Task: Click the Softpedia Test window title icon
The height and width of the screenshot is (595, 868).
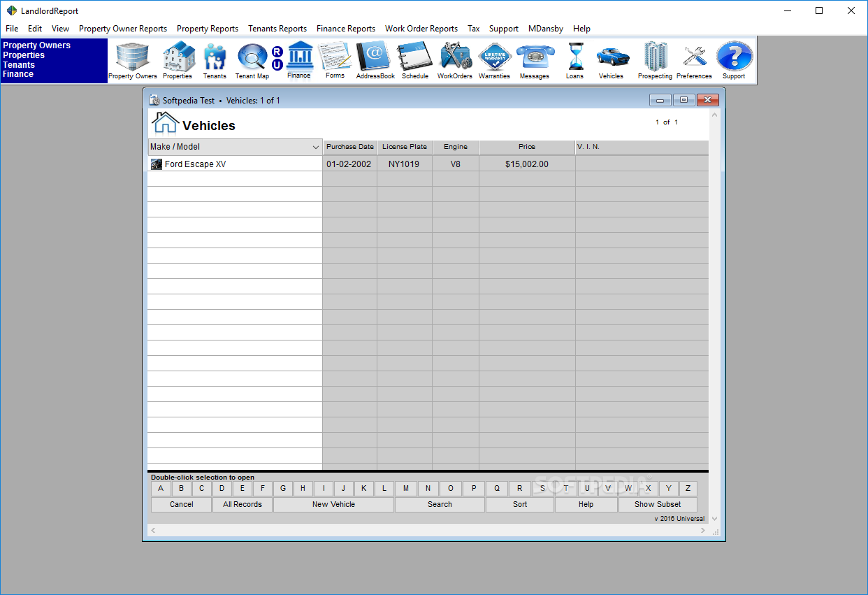Action: pyautogui.click(x=155, y=100)
